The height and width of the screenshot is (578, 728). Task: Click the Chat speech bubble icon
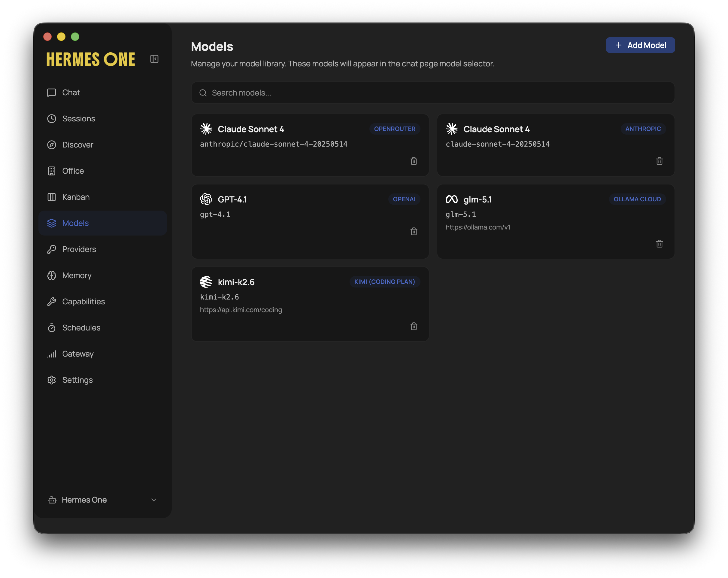(52, 93)
